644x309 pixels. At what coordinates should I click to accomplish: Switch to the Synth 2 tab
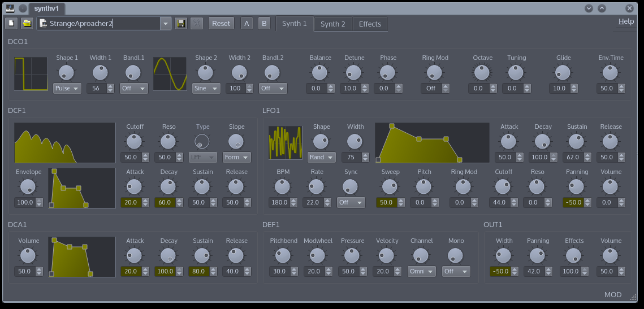[x=332, y=24]
